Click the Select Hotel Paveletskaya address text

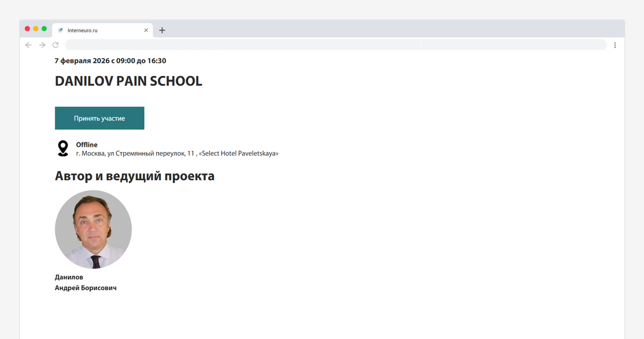pos(177,153)
